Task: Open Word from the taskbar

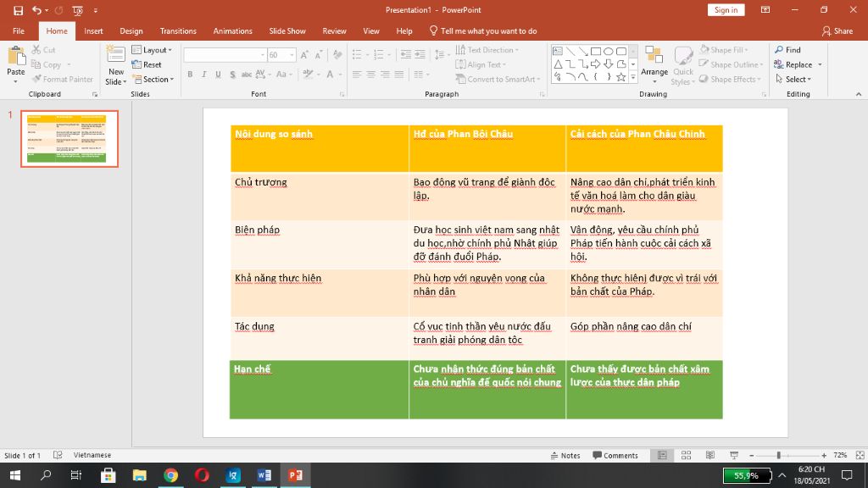Action: point(264,475)
